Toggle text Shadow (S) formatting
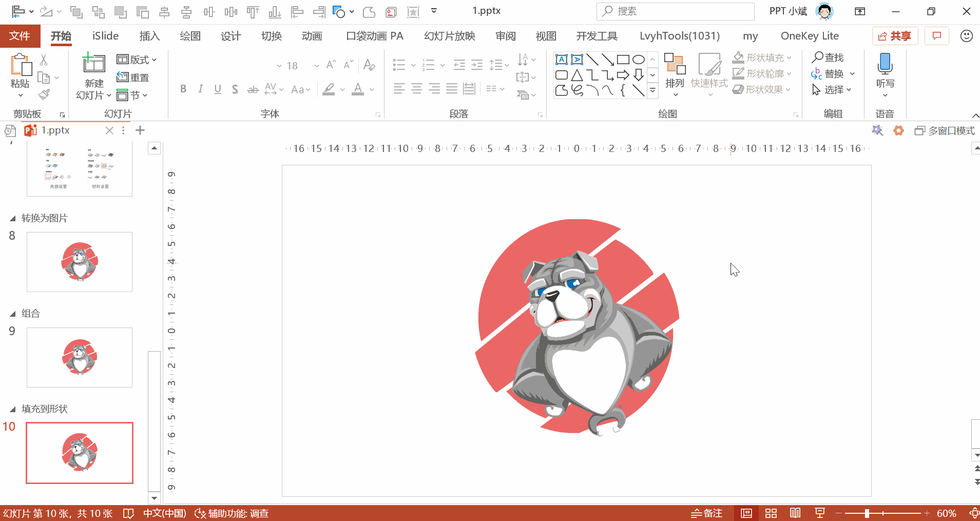The width and height of the screenshot is (980, 521). point(235,89)
